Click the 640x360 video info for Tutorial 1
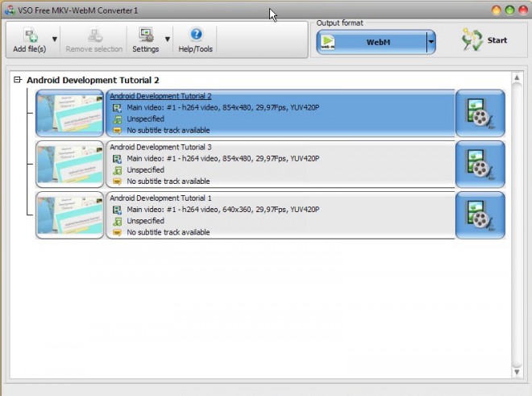 coord(223,210)
